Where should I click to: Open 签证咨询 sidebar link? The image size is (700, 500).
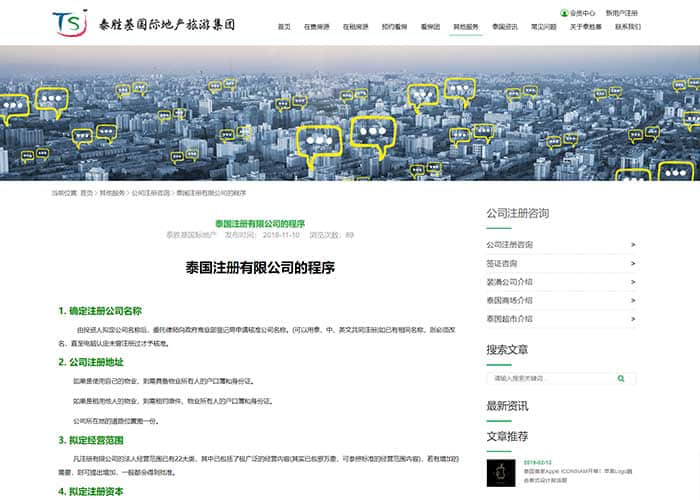pyautogui.click(x=502, y=263)
